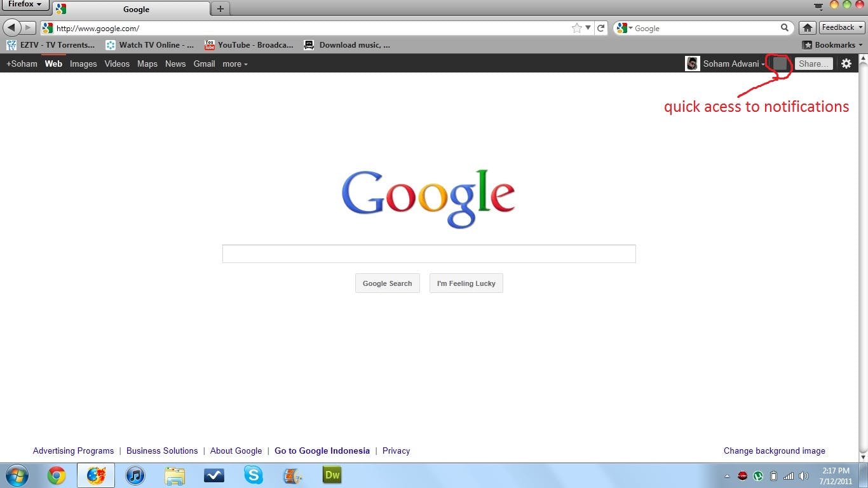Screen dimensions: 868x488
Task: Show hidden tray icons
Action: (728, 476)
